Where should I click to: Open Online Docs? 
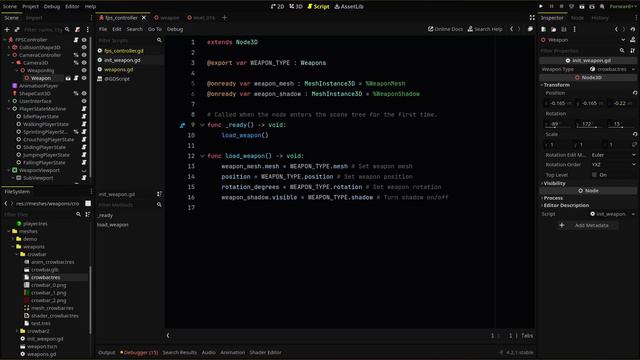coord(445,29)
